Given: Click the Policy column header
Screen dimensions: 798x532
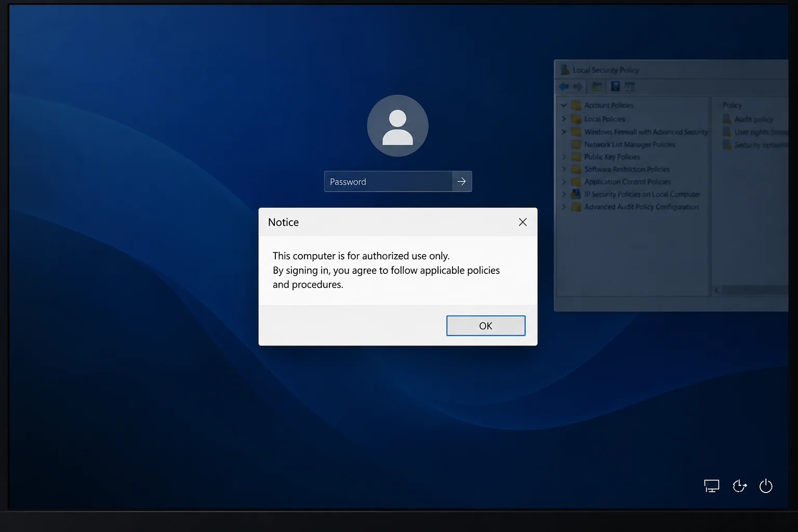Looking at the screenshot, I should 732,105.
